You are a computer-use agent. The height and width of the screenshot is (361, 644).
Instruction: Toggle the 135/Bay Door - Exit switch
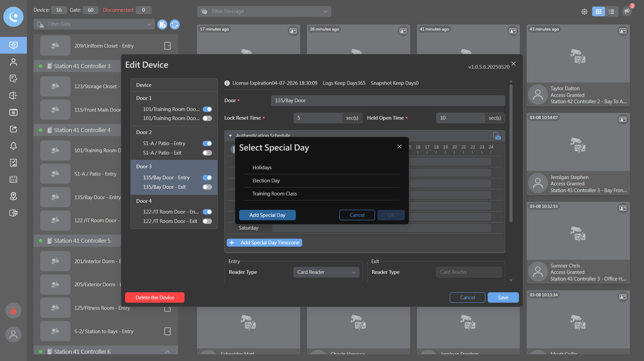click(x=207, y=187)
